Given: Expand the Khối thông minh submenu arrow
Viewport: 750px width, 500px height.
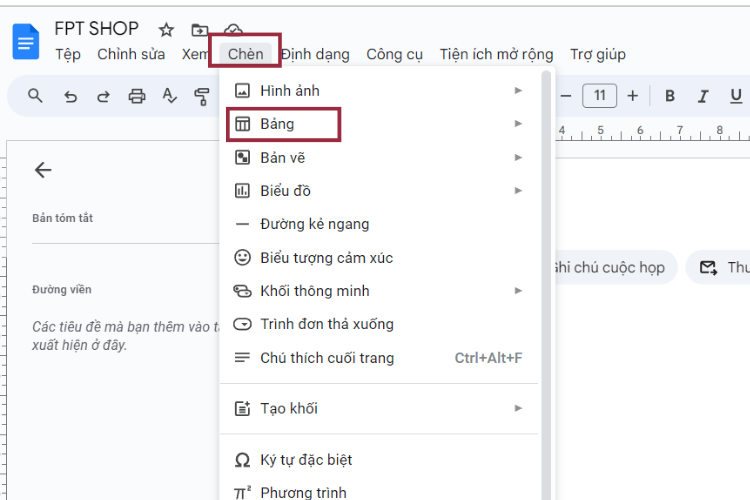Looking at the screenshot, I should (518, 290).
